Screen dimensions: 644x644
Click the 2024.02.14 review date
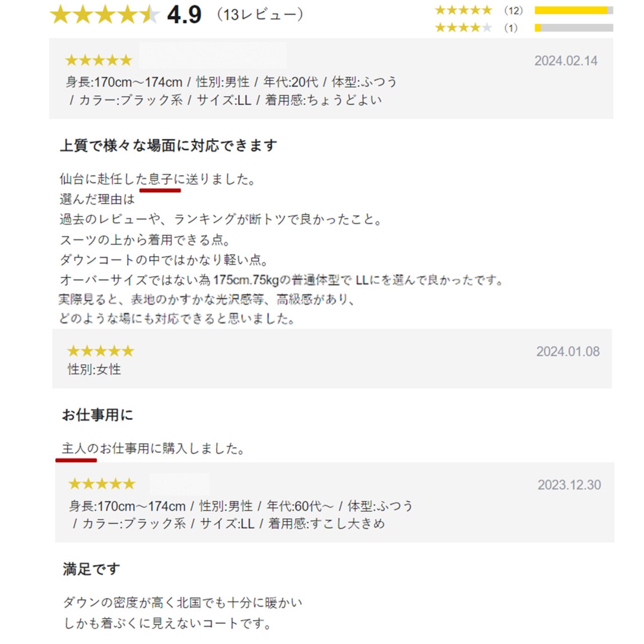(x=566, y=61)
